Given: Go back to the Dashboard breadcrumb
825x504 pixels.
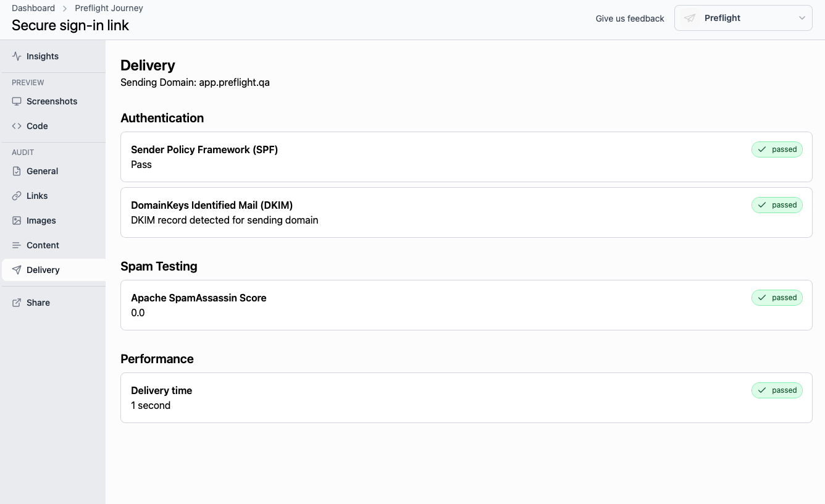Looking at the screenshot, I should (x=33, y=8).
